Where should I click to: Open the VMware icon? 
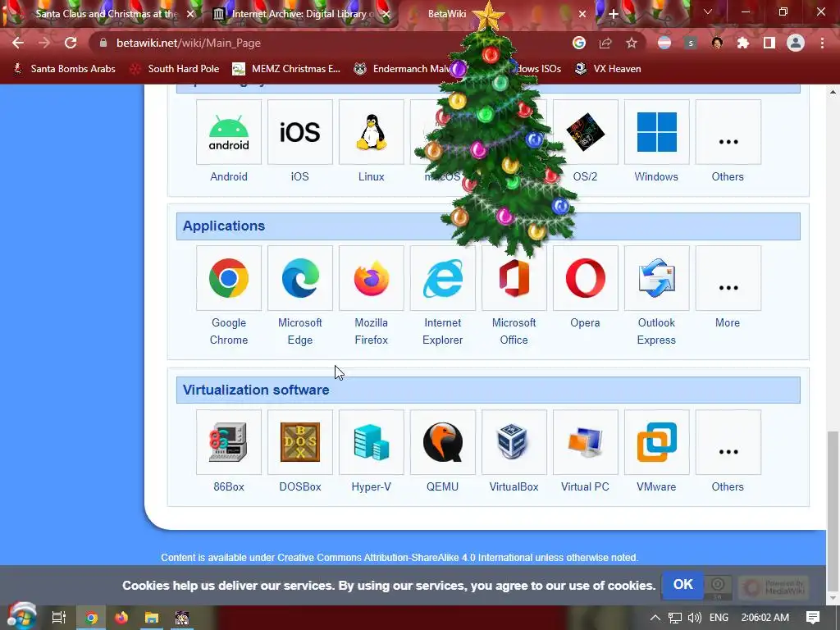click(656, 442)
